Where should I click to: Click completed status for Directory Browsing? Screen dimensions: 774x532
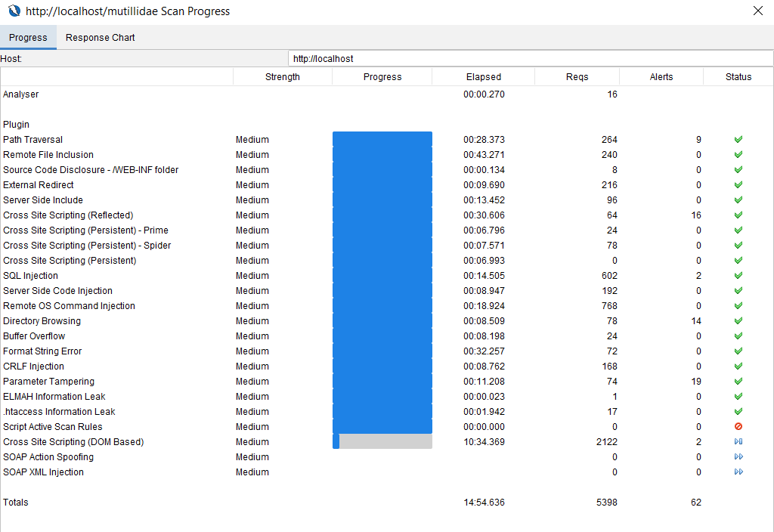[738, 321]
